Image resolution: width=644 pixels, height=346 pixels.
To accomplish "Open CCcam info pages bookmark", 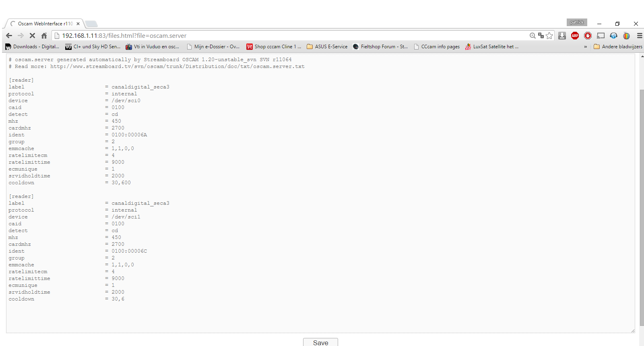I will coord(437,47).
